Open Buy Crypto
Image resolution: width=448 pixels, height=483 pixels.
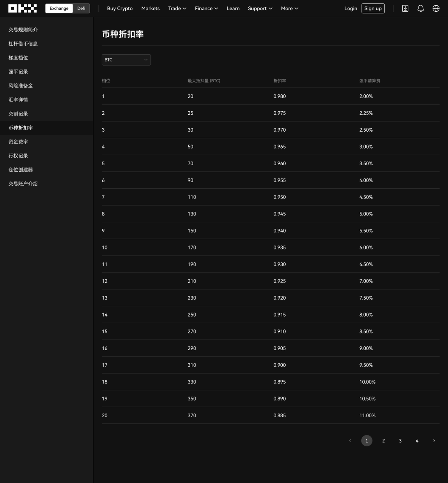(x=120, y=8)
